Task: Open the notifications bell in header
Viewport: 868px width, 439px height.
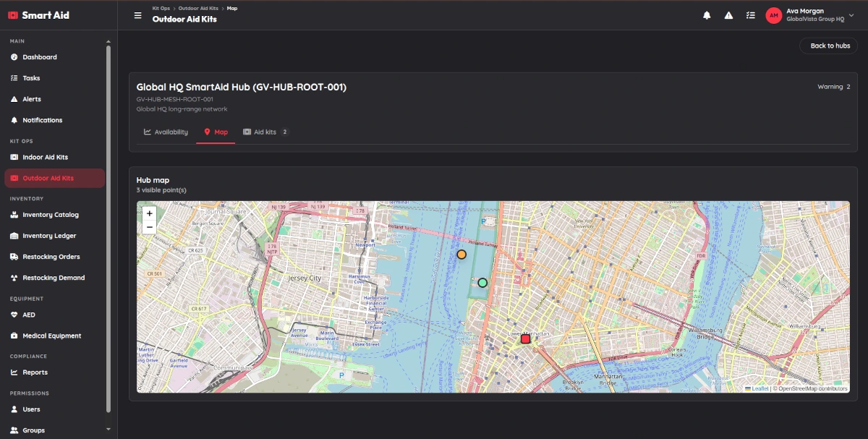Action: click(x=707, y=15)
